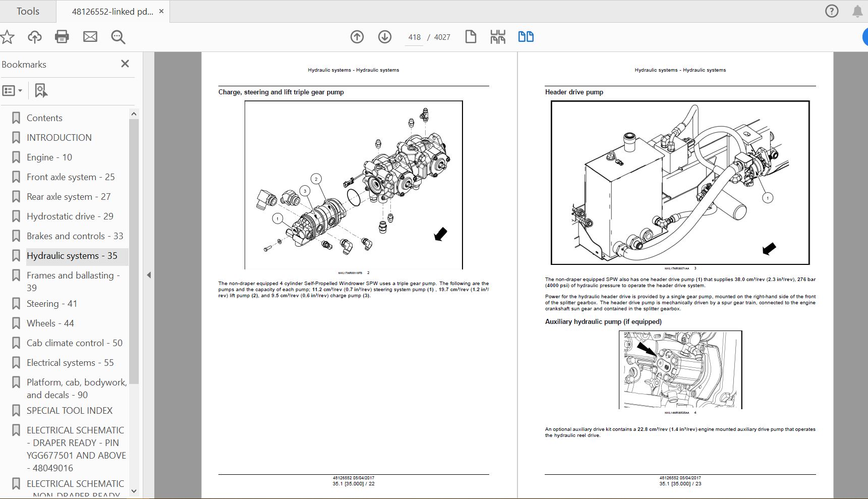Open the bookmarks options dropdown
The width and height of the screenshot is (868, 499).
pyautogui.click(x=13, y=91)
